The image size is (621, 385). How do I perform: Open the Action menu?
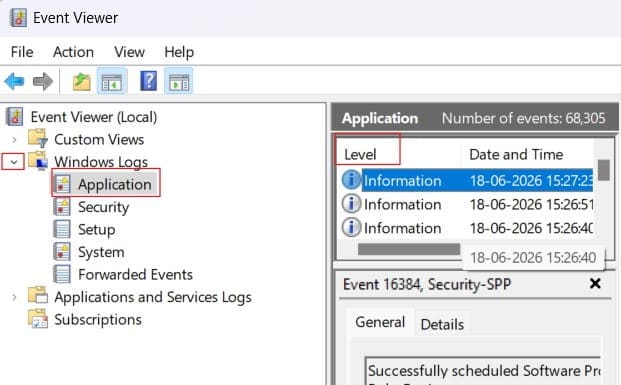pos(74,52)
